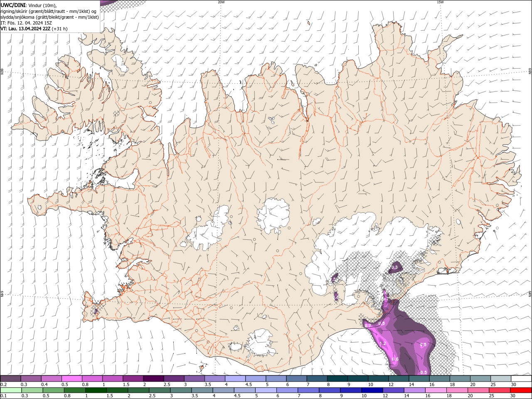Click the 1.2 precipitation contour label on the map
The width and height of the screenshot is (532, 399).
(384, 343)
